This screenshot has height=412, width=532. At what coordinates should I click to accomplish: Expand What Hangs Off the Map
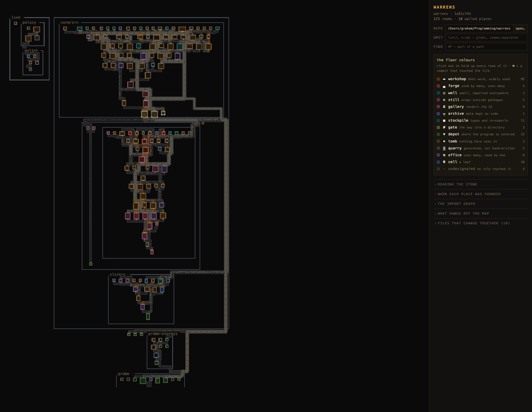coord(481,213)
